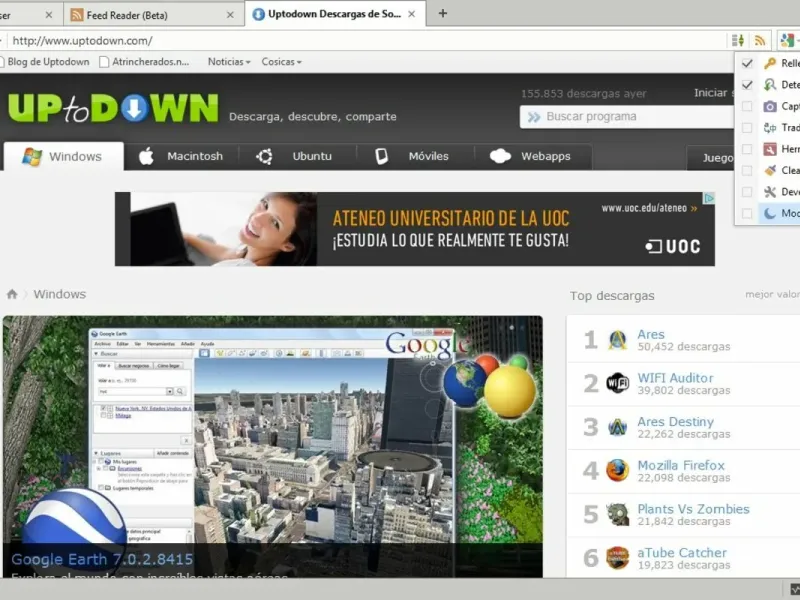Click the red tools icon in menu
The width and height of the screenshot is (800, 600).
(770, 149)
